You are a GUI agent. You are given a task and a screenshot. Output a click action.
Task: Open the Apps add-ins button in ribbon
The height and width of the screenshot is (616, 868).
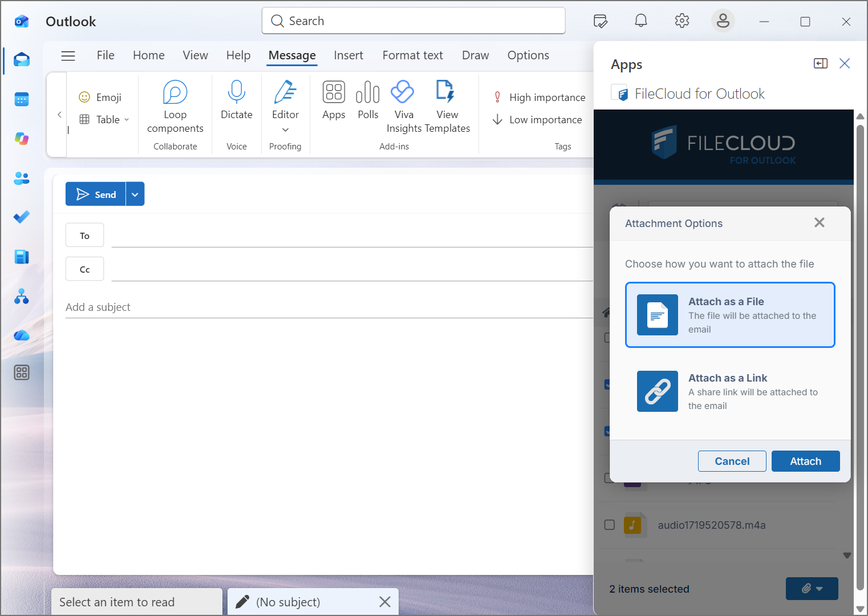point(334,101)
